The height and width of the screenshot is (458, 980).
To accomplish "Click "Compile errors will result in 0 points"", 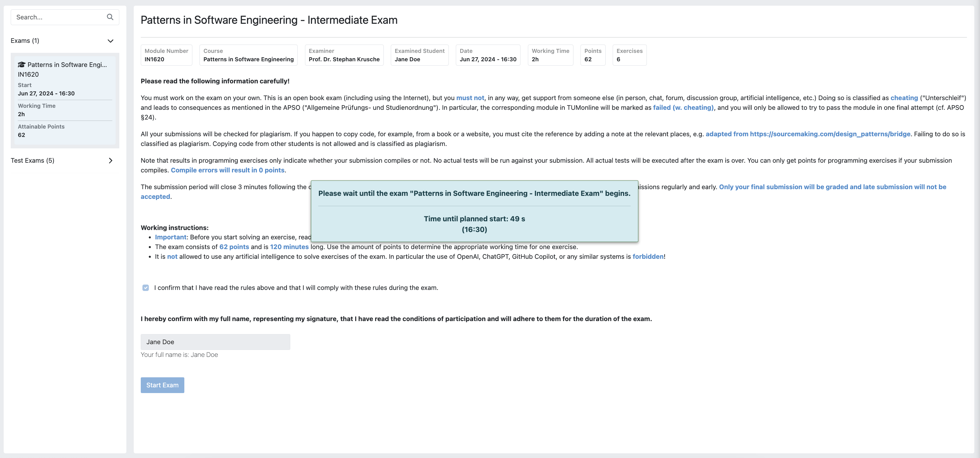I will [x=228, y=170].
